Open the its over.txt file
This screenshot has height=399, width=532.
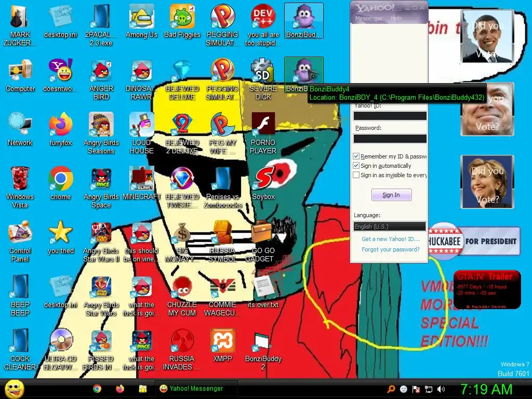tap(263, 291)
